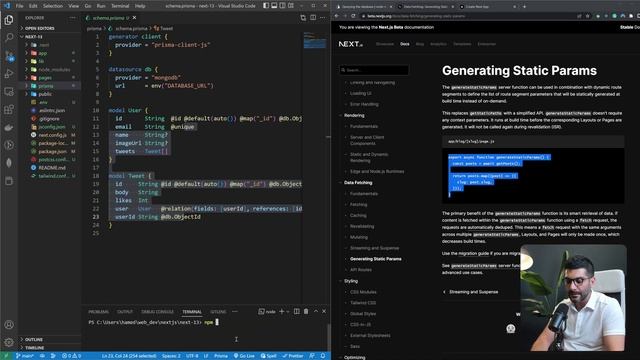Expand the pages folder

tap(49, 78)
